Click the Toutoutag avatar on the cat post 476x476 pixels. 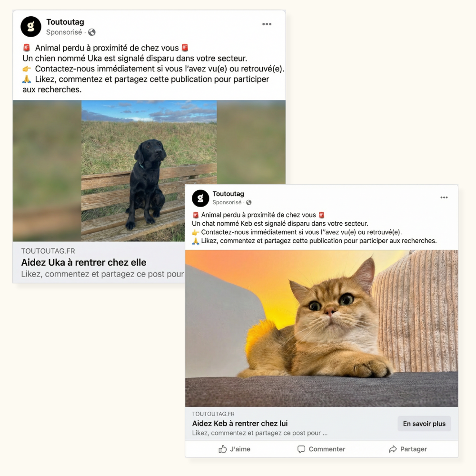point(200,198)
